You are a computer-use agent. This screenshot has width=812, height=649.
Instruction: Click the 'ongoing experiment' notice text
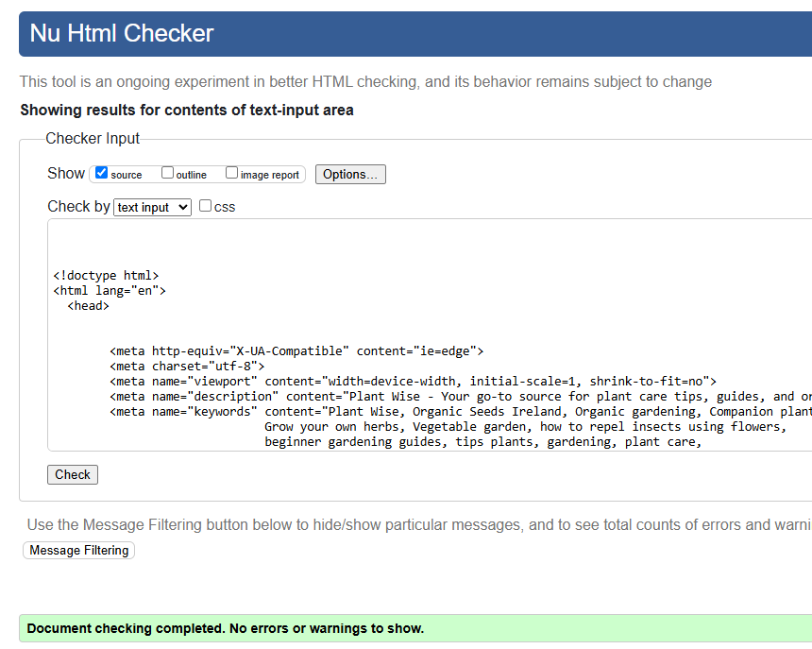(x=365, y=82)
